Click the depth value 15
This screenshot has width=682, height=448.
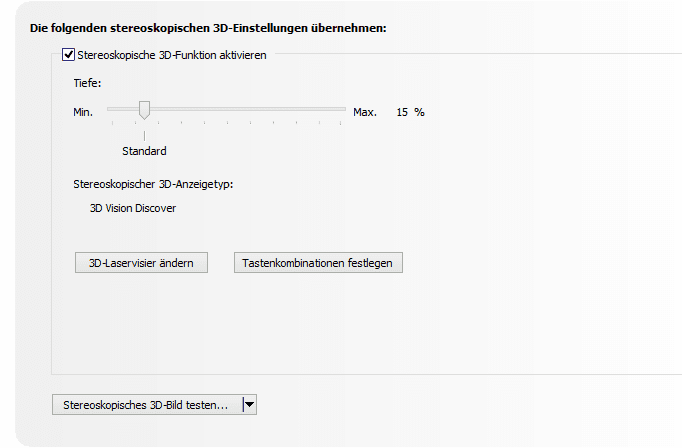[402, 112]
